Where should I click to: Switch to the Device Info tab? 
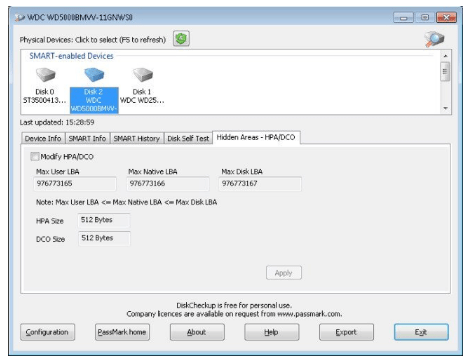(x=43, y=138)
